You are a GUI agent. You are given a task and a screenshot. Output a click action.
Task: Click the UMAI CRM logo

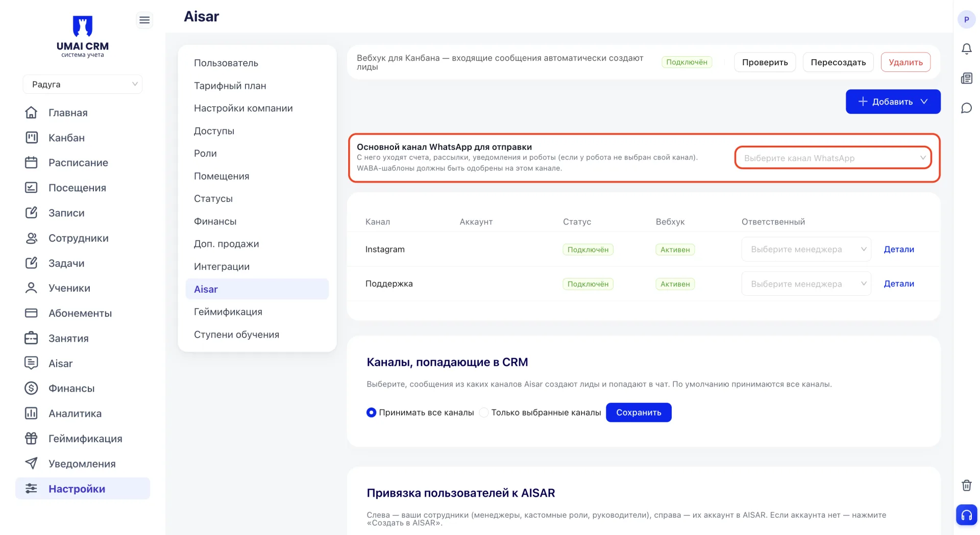point(83,37)
